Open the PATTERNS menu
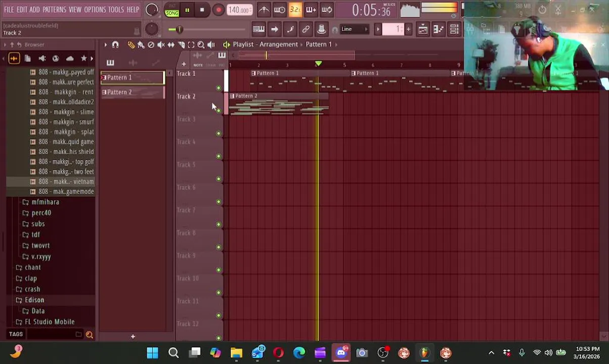Viewport: 609px width, 364px height. click(54, 10)
